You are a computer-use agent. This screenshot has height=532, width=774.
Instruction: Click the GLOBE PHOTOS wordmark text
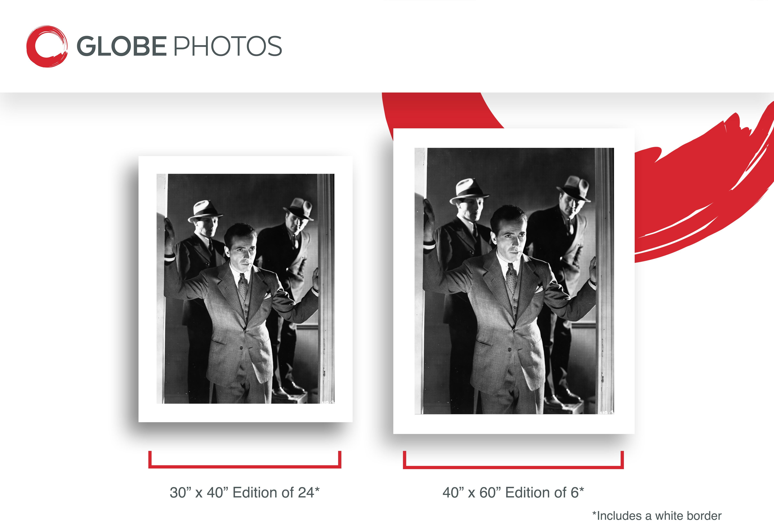click(179, 46)
